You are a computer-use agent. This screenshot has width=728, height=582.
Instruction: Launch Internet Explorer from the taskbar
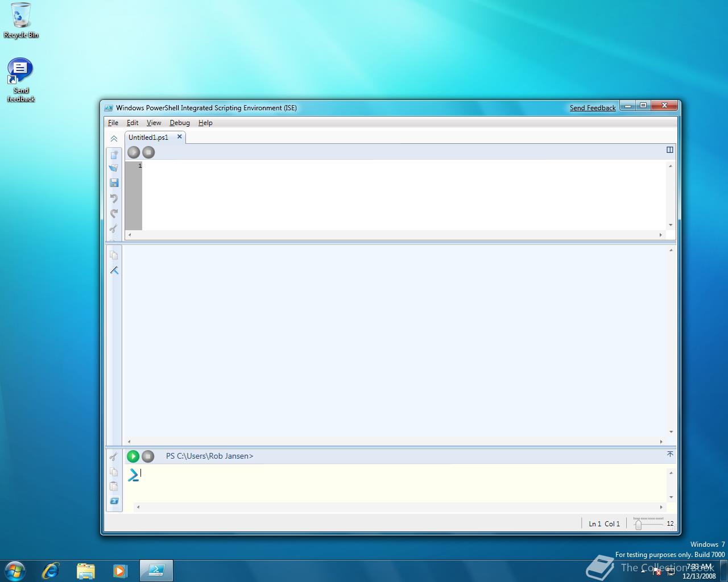pyautogui.click(x=51, y=571)
